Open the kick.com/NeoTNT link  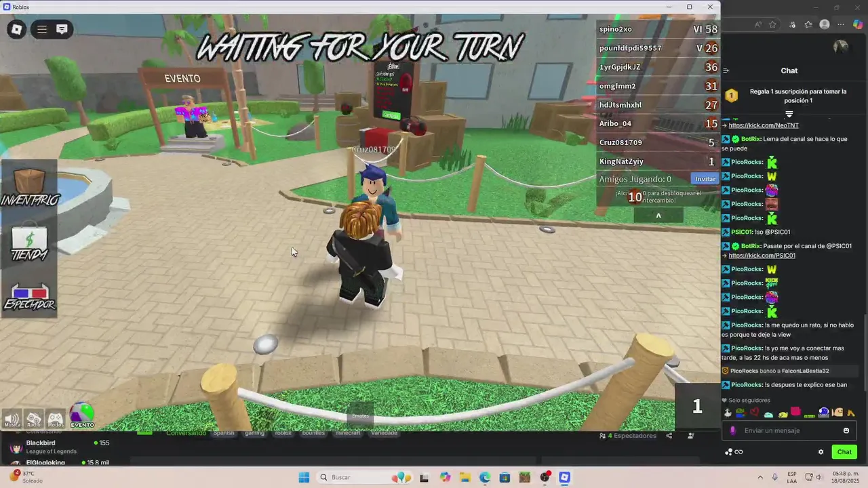(x=764, y=125)
